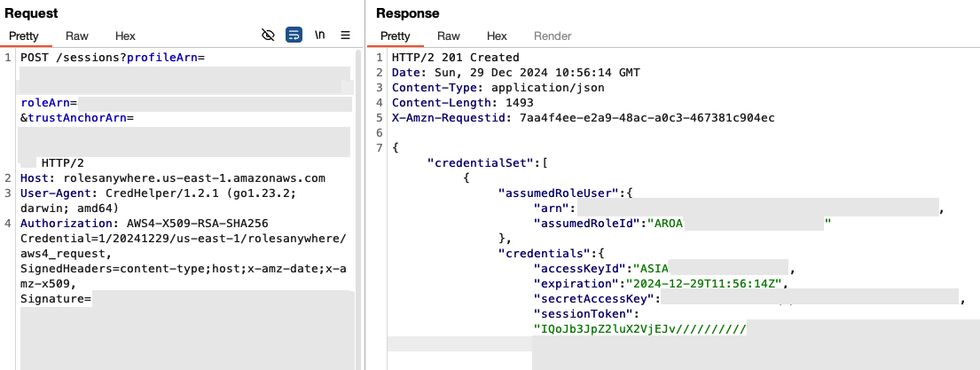
Task: Select the Request Pretty tab
Action: (24, 36)
